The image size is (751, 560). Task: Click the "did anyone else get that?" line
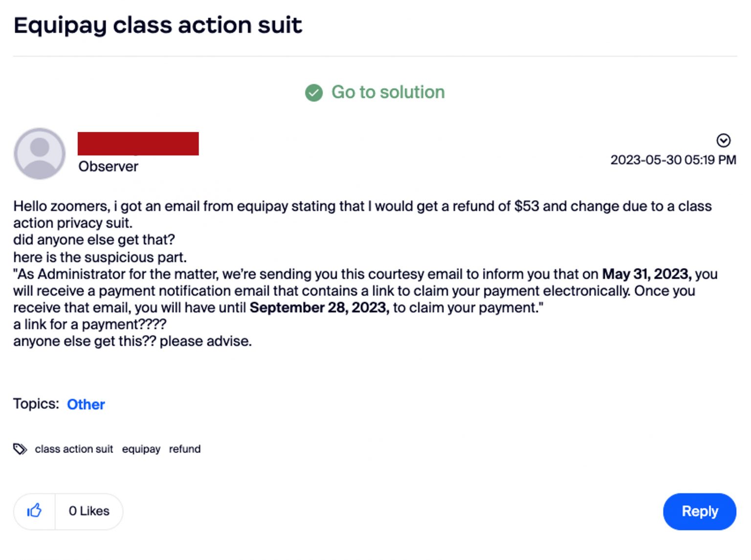pos(94,240)
